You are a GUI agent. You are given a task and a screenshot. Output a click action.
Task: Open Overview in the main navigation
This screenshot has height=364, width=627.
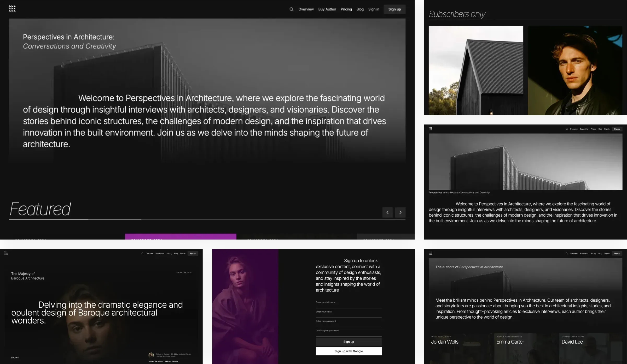tap(306, 9)
